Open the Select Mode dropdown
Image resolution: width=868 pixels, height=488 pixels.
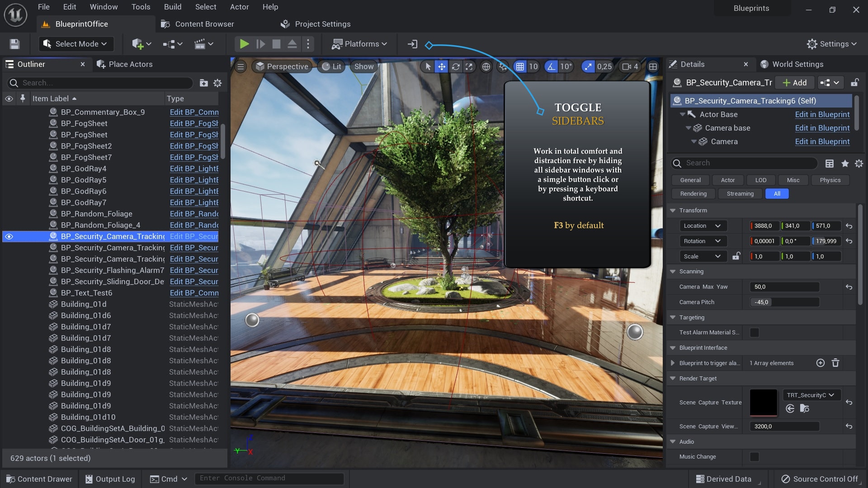[75, 44]
